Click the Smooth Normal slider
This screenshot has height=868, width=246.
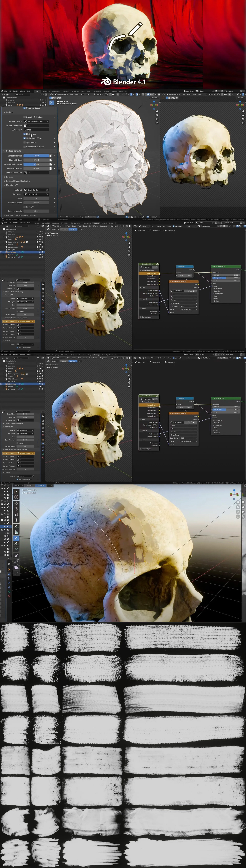(36, 156)
